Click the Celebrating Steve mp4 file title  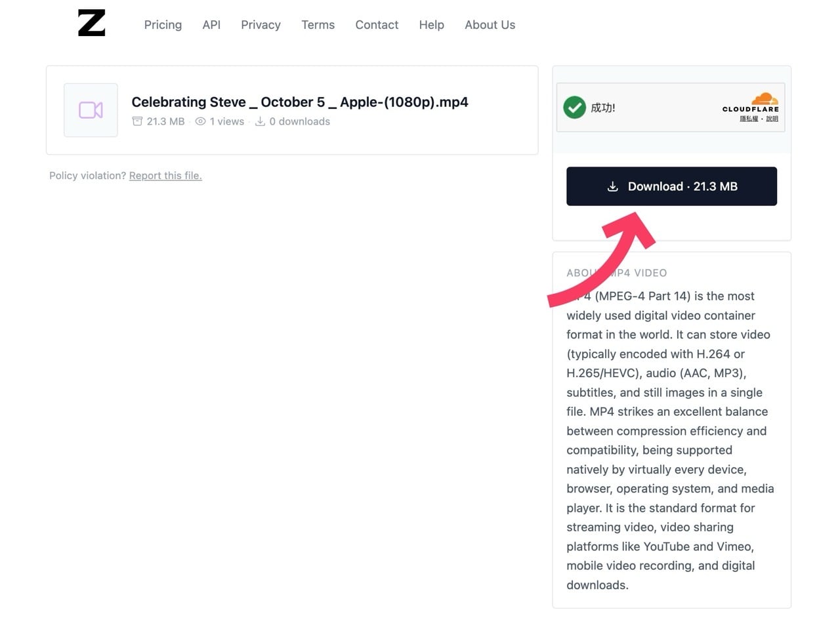tap(299, 102)
